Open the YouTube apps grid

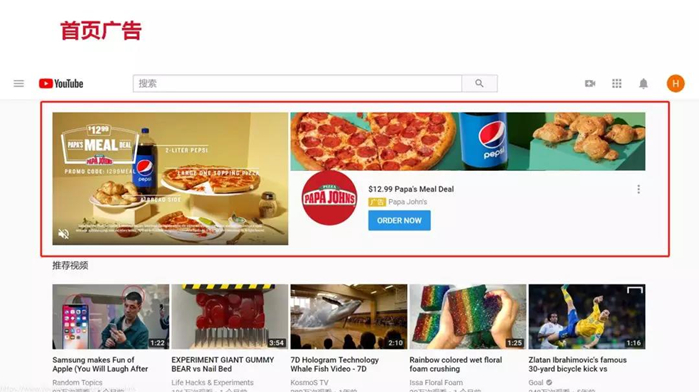[617, 83]
